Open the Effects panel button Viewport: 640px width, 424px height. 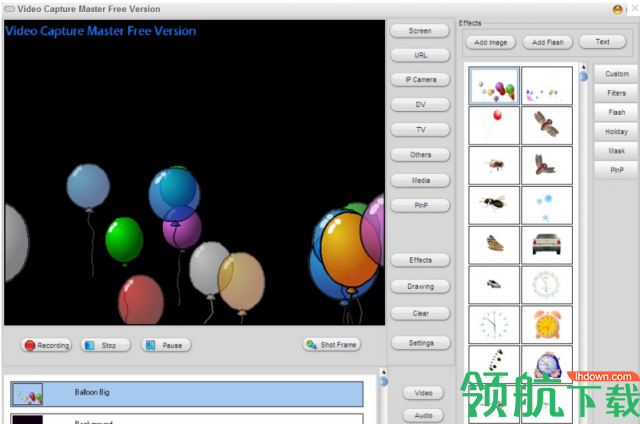click(420, 260)
